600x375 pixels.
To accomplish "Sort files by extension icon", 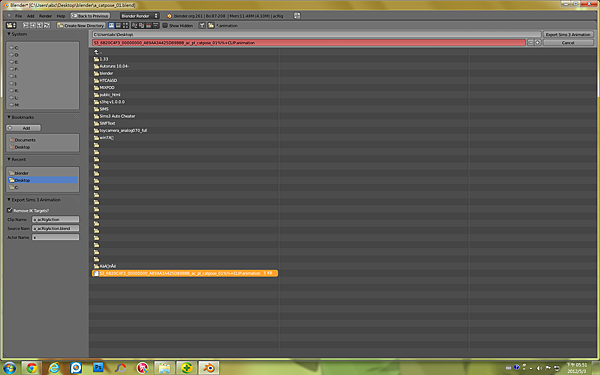I will click(142, 25).
